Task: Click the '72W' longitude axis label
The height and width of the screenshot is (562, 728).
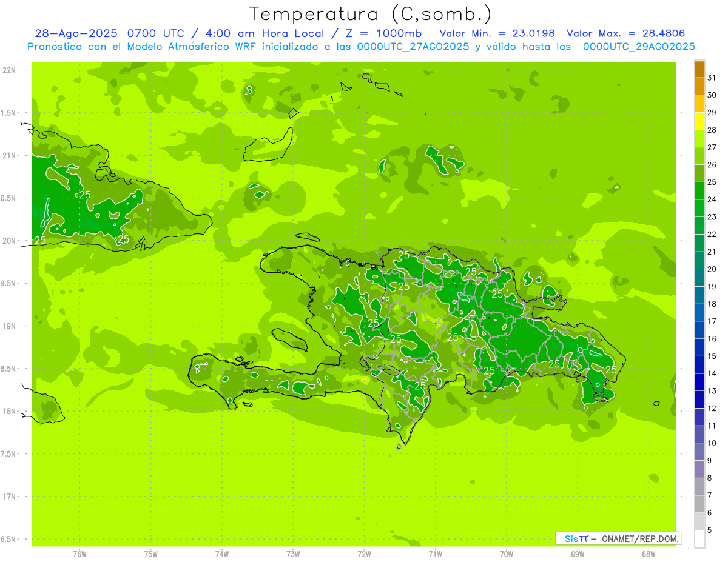Action: click(x=364, y=554)
